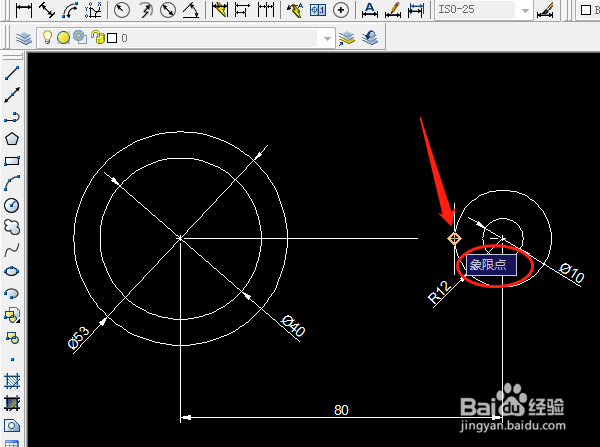Click the Quick Dimension tool
Image resolution: width=600 pixels, height=447 pixels.
[219, 10]
